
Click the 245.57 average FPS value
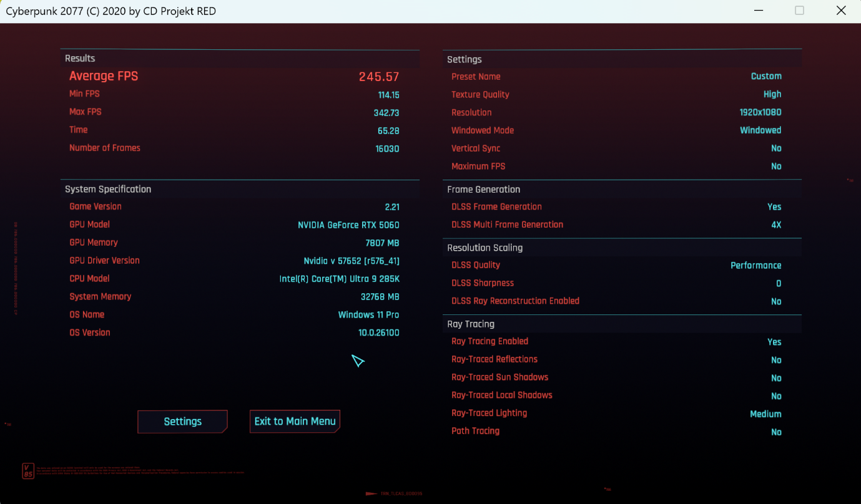(x=379, y=77)
